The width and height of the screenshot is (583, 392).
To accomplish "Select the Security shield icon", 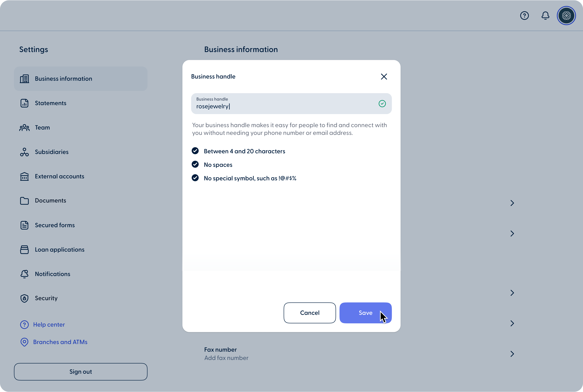I will (24, 298).
